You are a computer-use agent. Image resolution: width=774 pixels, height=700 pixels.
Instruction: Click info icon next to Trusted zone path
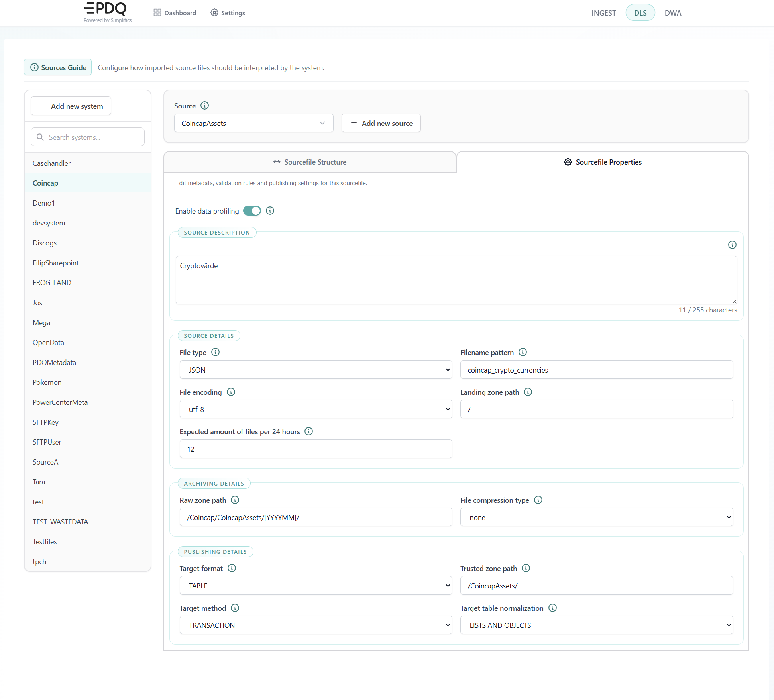(526, 568)
